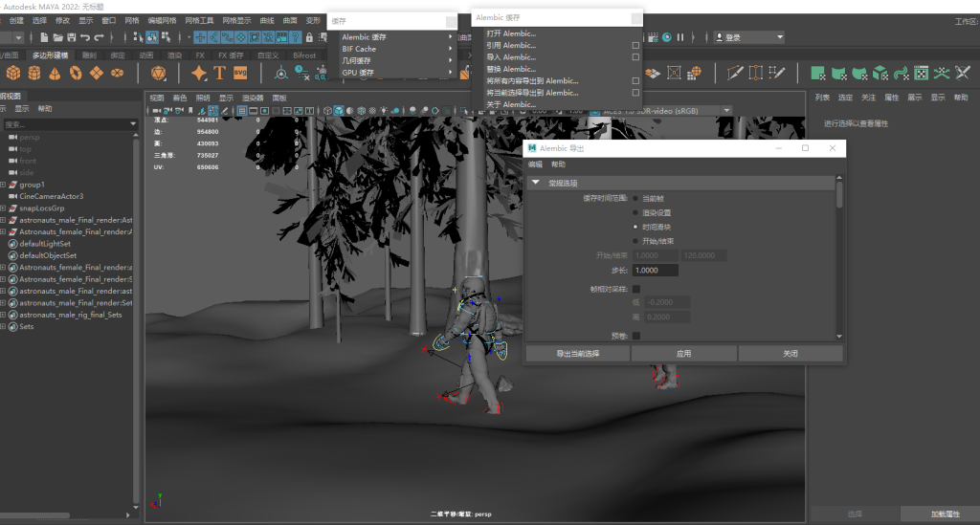This screenshot has width=980, height=525.
Task: Open the ACES SDR-video view transform dropdown
Action: point(726,111)
